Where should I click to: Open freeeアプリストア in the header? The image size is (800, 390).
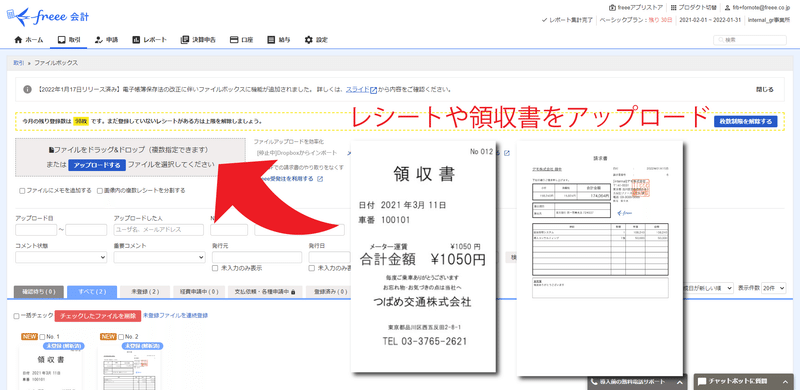pyautogui.click(x=636, y=8)
